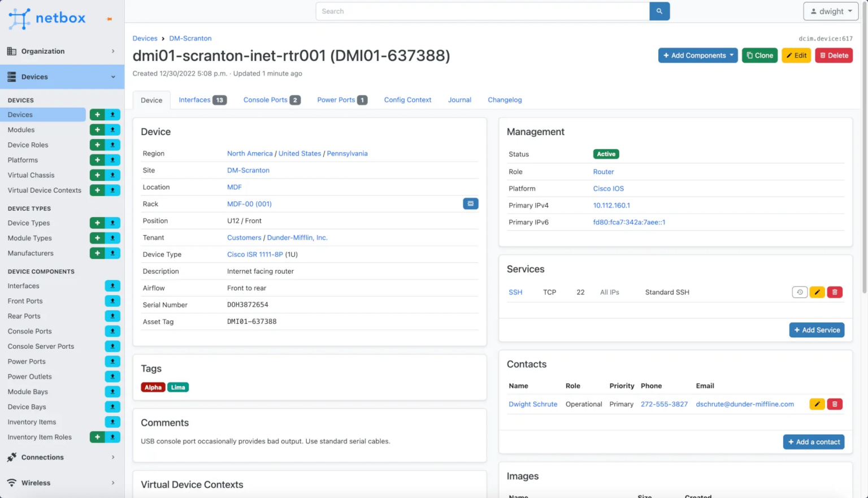The width and height of the screenshot is (868, 498).
Task: Click inside the top search field
Action: coord(482,11)
